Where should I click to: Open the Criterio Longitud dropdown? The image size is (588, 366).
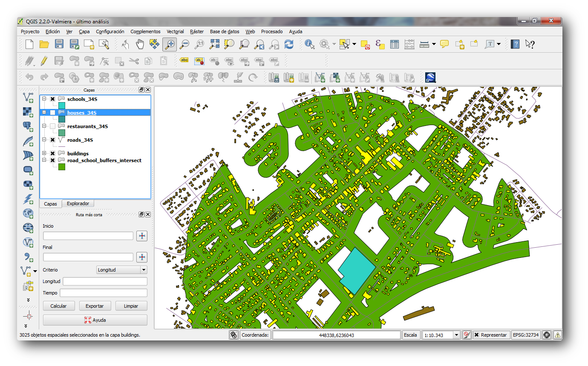tap(122, 270)
